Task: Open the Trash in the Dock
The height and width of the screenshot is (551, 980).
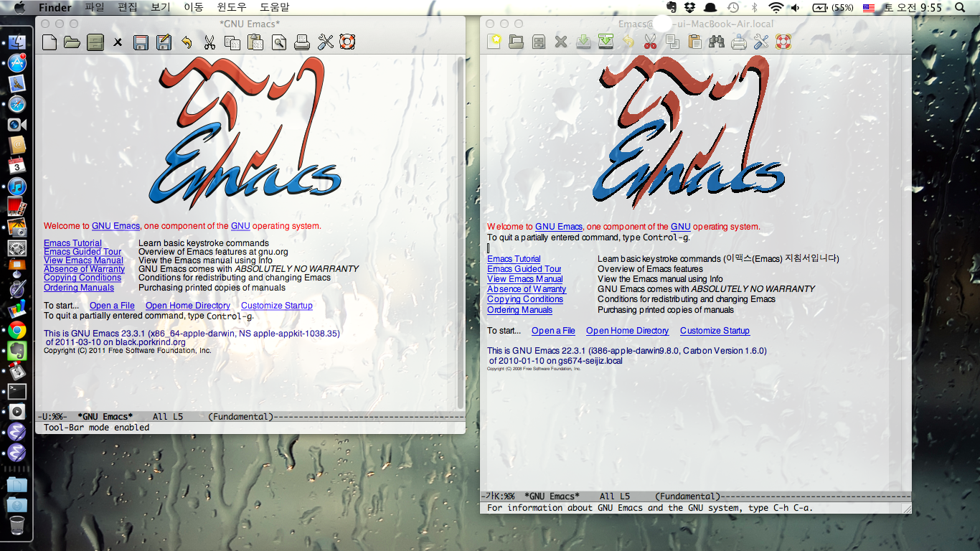Action: point(17,526)
